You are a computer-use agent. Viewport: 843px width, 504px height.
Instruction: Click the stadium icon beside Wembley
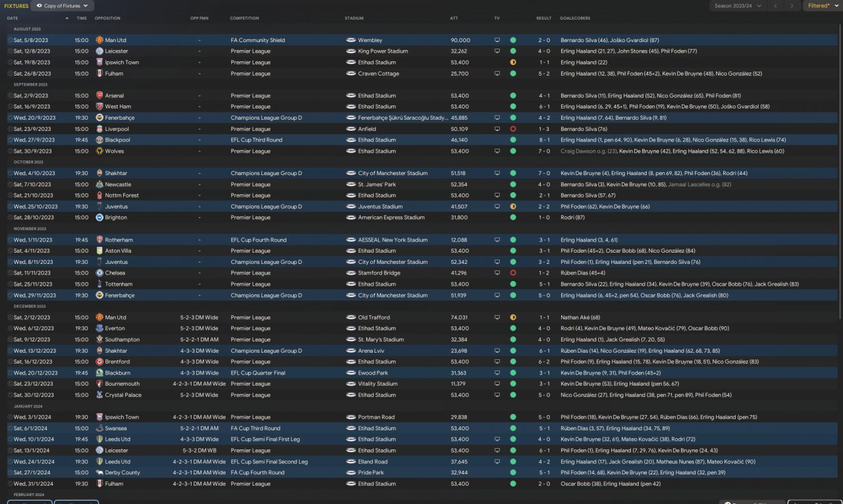point(351,40)
